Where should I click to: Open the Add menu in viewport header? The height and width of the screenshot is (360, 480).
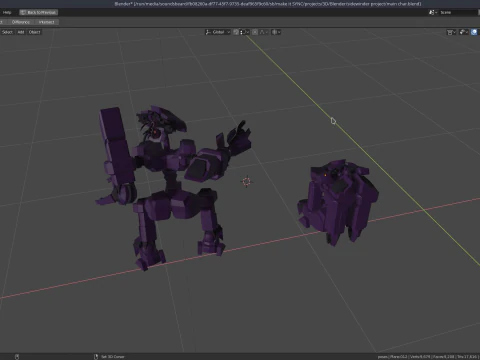(21, 32)
